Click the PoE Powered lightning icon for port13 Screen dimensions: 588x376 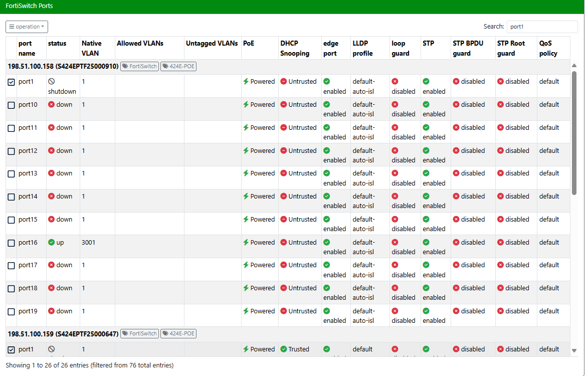[x=246, y=173]
